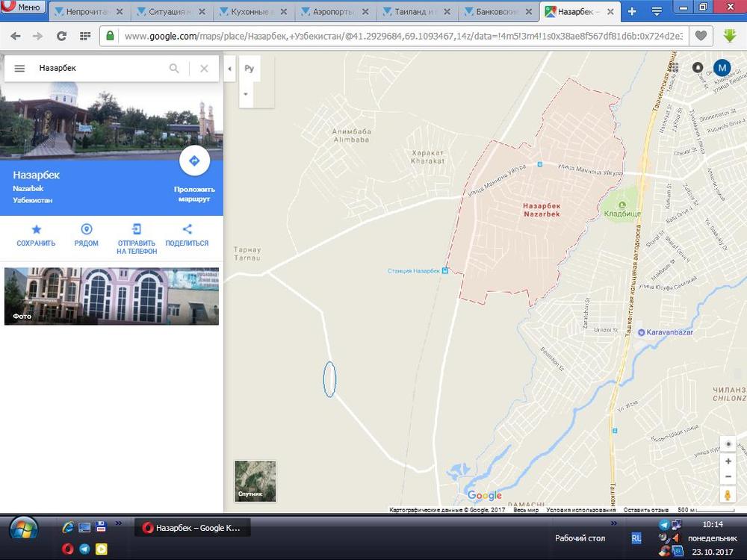Image resolution: width=747 pixels, height=560 pixels.
Task: Click Отправить на телефон icon
Action: point(137,230)
